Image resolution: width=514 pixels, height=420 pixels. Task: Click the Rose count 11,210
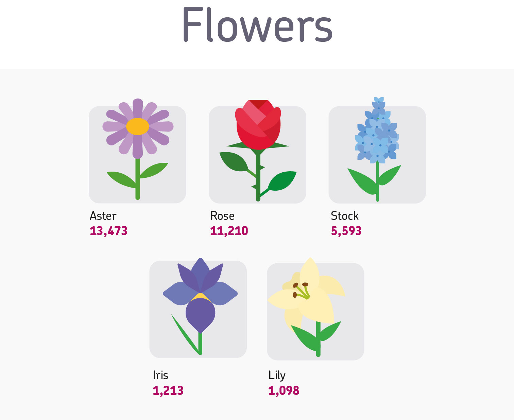pyautogui.click(x=229, y=231)
